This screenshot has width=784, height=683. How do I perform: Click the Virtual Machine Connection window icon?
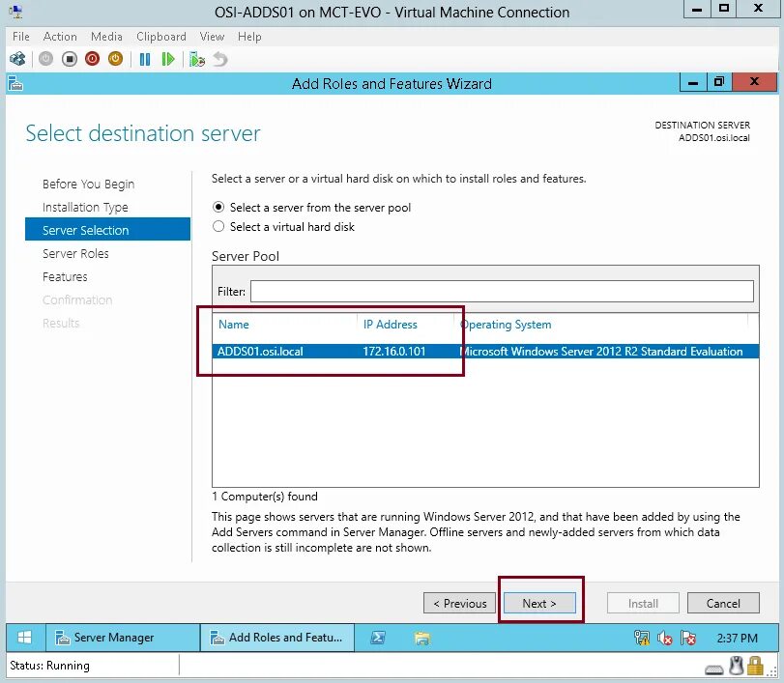[x=16, y=12]
